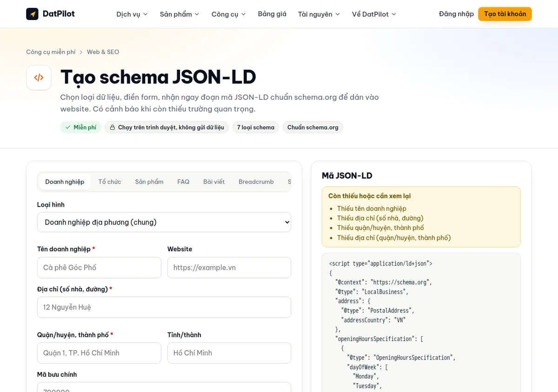
Task: Click the Đăng nhập link
Action: click(456, 14)
